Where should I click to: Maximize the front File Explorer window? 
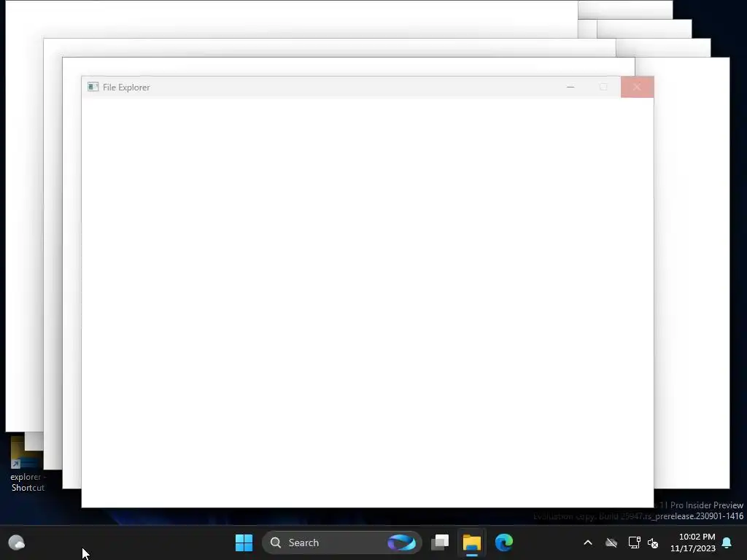tap(603, 87)
